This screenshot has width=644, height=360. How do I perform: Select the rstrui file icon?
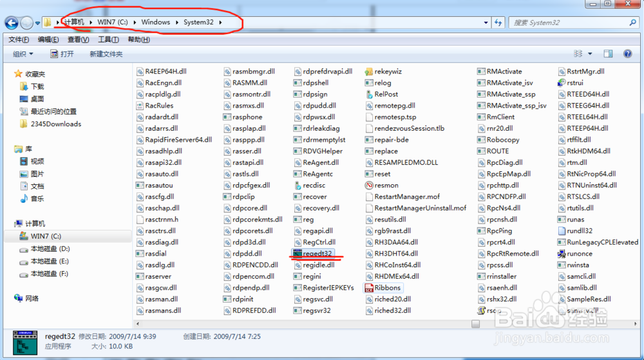[x=562, y=82]
